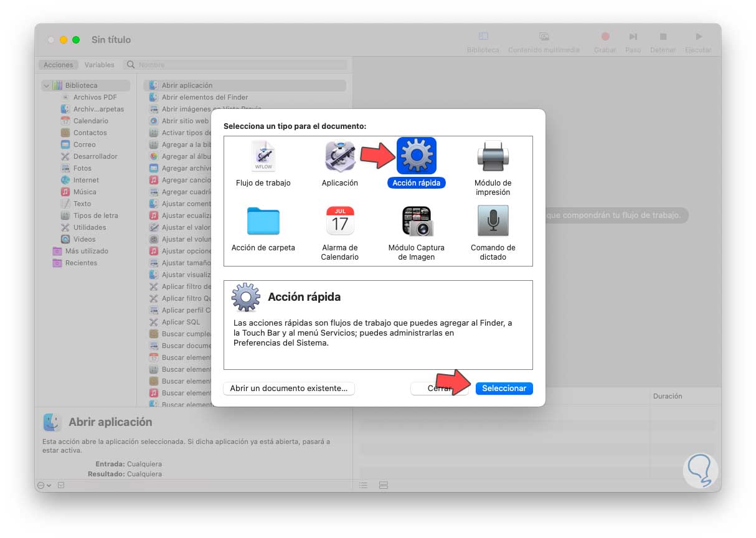The image size is (756, 538).
Task: Show the log list view icon
Action: pyautogui.click(x=364, y=485)
